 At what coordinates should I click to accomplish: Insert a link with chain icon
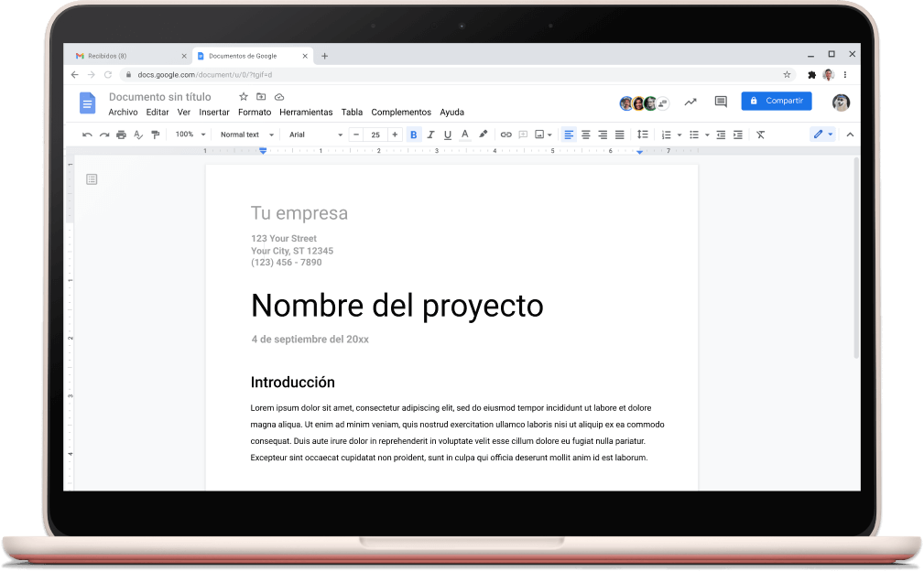pos(505,135)
